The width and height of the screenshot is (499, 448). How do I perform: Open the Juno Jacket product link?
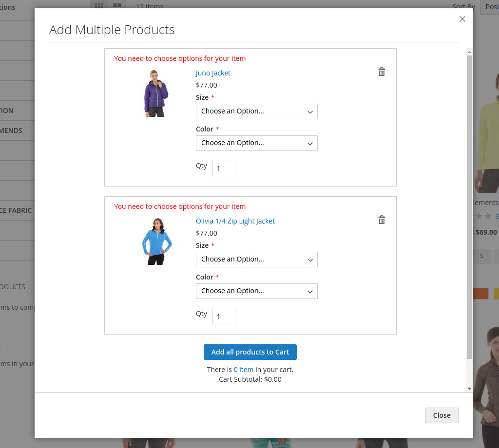coord(213,73)
